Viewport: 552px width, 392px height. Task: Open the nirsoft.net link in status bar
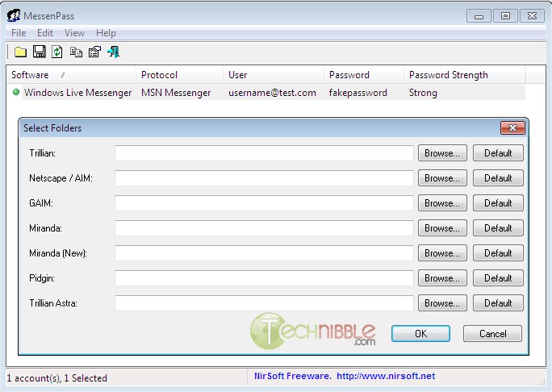click(385, 376)
